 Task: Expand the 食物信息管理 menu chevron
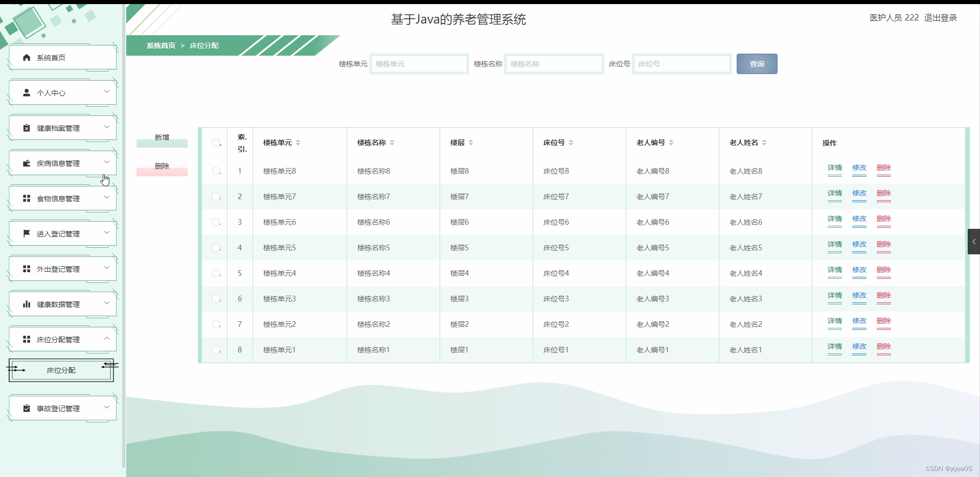[107, 197]
